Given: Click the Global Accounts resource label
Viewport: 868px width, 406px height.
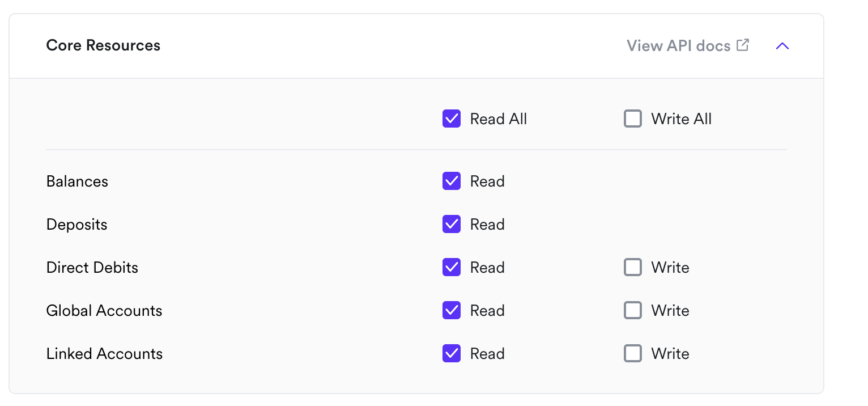Looking at the screenshot, I should pos(104,311).
